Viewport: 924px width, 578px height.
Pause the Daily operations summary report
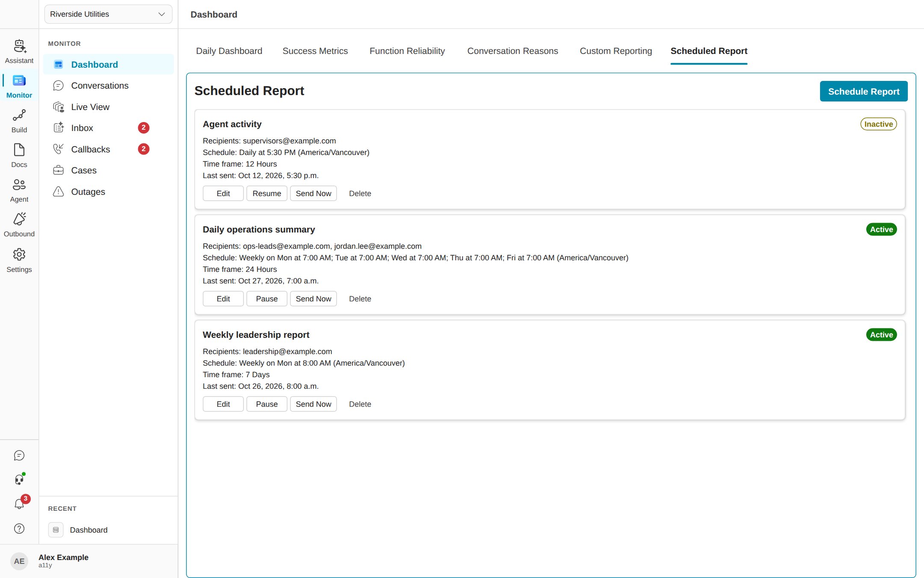pos(267,299)
